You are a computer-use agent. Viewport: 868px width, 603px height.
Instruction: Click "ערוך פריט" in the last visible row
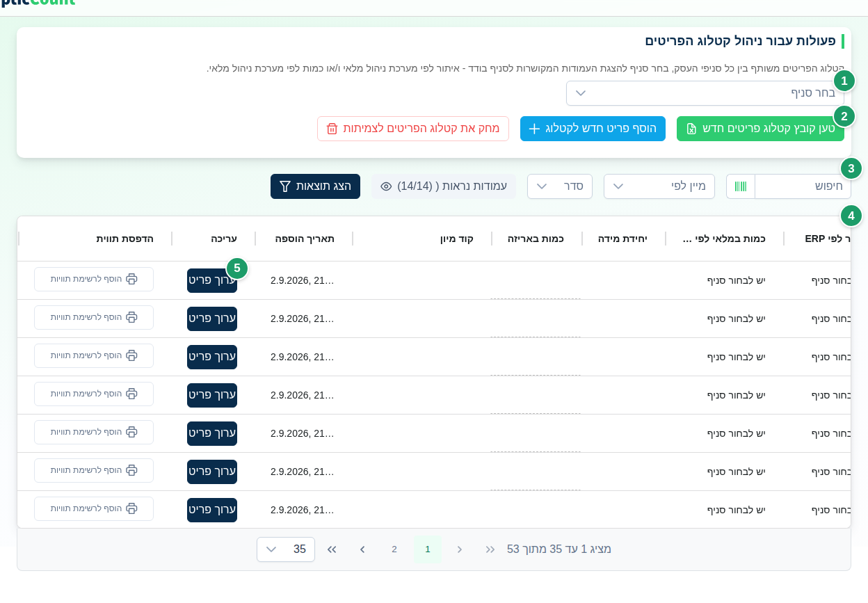point(212,510)
